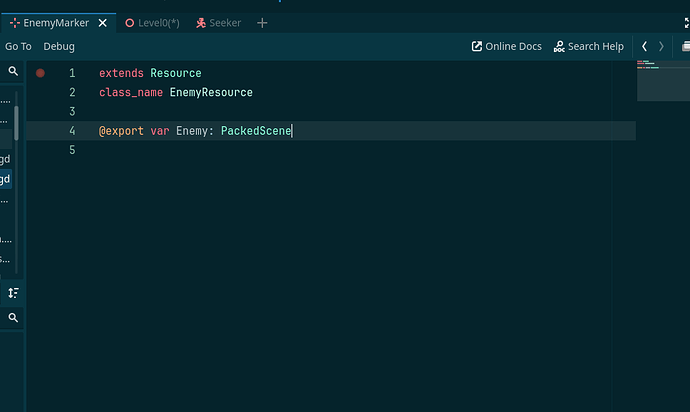
Task: Add a new scene tab
Action: pos(262,23)
